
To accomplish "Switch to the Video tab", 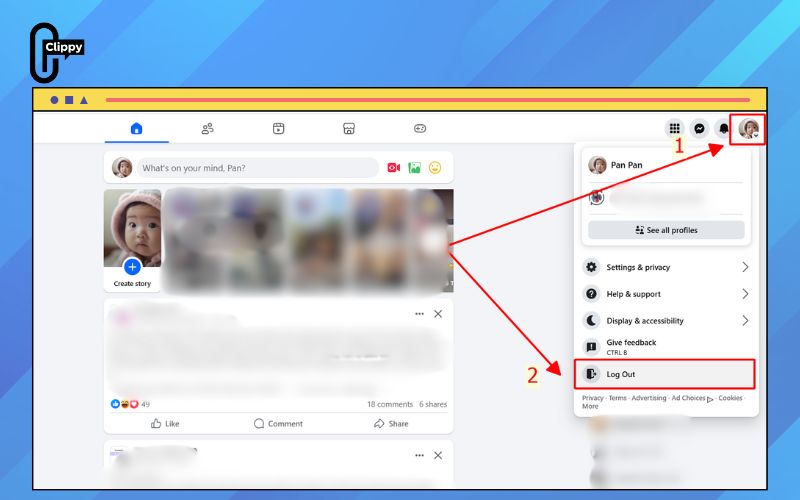I will click(278, 129).
